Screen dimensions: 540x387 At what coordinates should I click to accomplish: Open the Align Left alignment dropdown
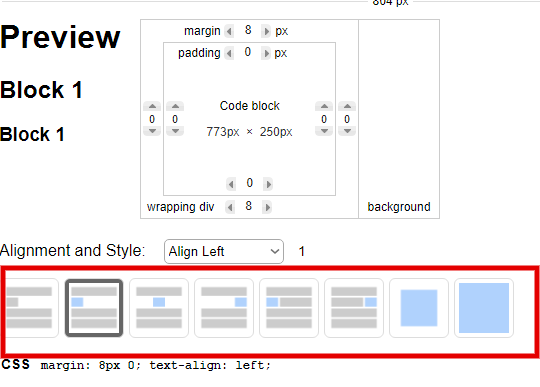(x=224, y=251)
